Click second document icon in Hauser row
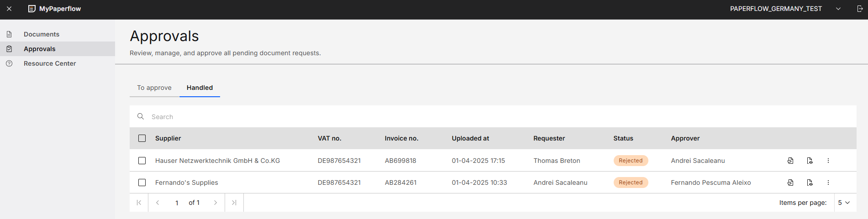 (x=810, y=161)
